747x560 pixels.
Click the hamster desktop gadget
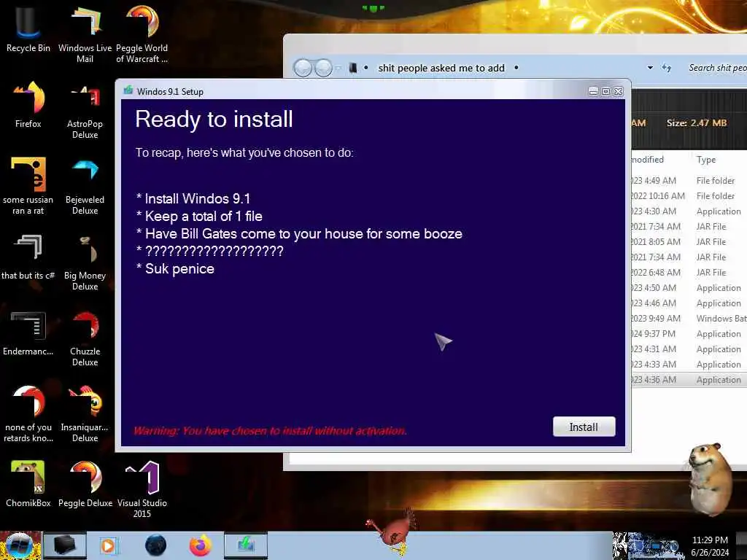click(709, 478)
